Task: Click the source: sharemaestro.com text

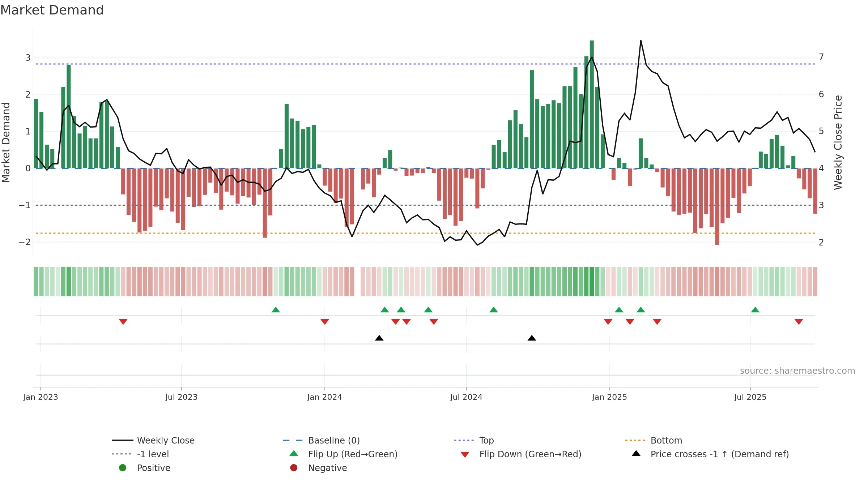Action: coord(797,371)
